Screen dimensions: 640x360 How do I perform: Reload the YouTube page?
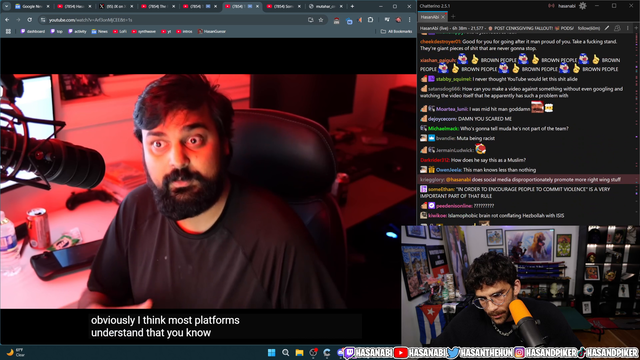[29, 20]
